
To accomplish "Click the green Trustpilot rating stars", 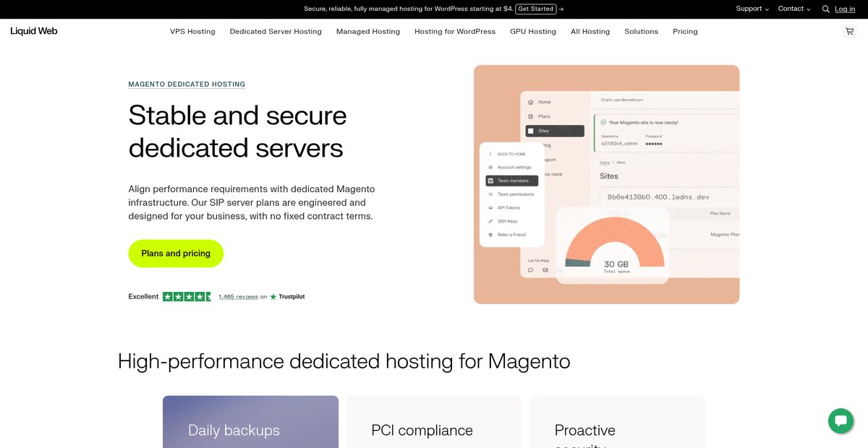I will tap(187, 296).
